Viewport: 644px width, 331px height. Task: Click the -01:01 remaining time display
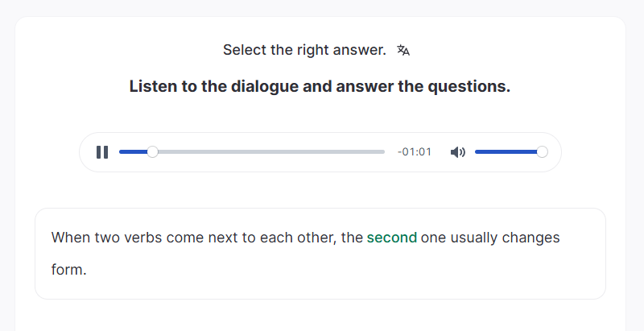(x=415, y=152)
